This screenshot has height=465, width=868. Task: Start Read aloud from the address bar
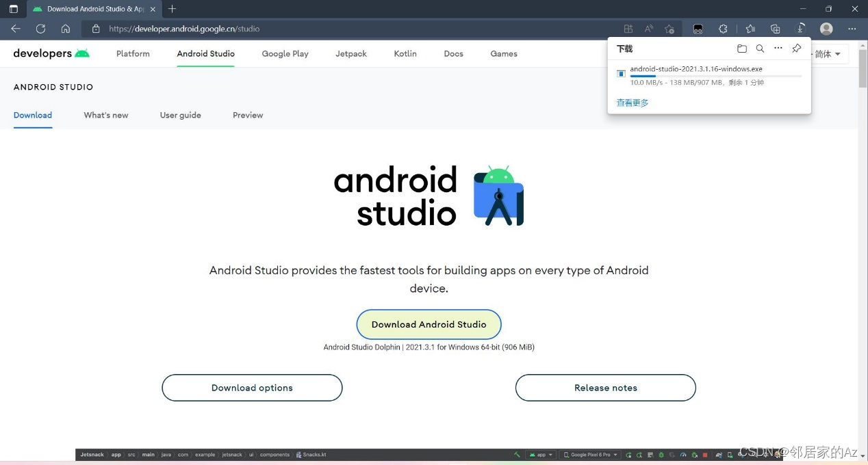(x=648, y=29)
